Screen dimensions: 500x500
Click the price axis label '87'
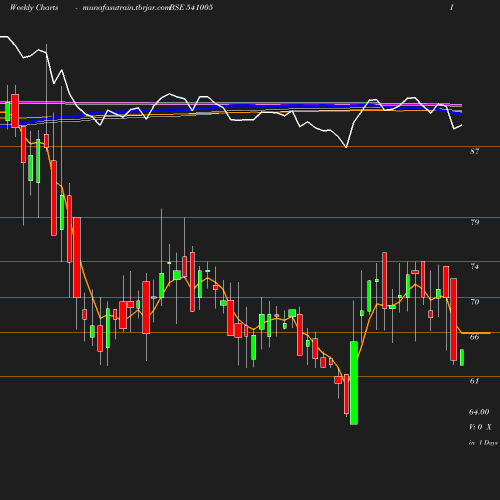tap(475, 151)
